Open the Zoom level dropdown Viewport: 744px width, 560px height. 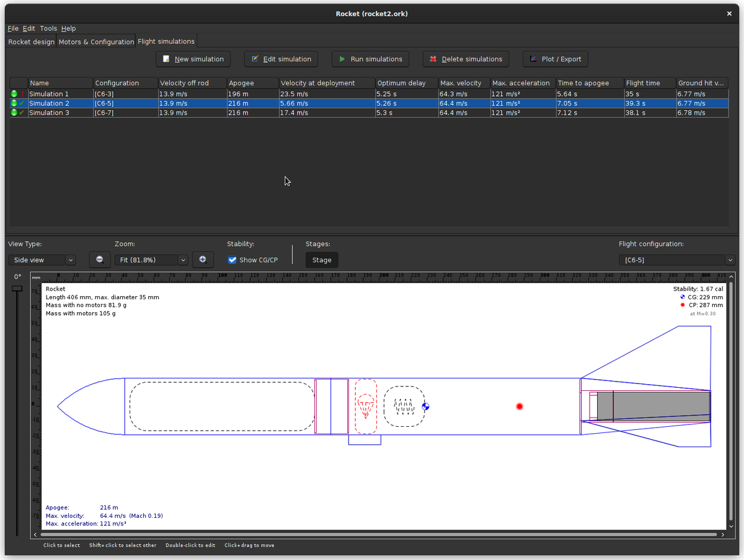[151, 260]
